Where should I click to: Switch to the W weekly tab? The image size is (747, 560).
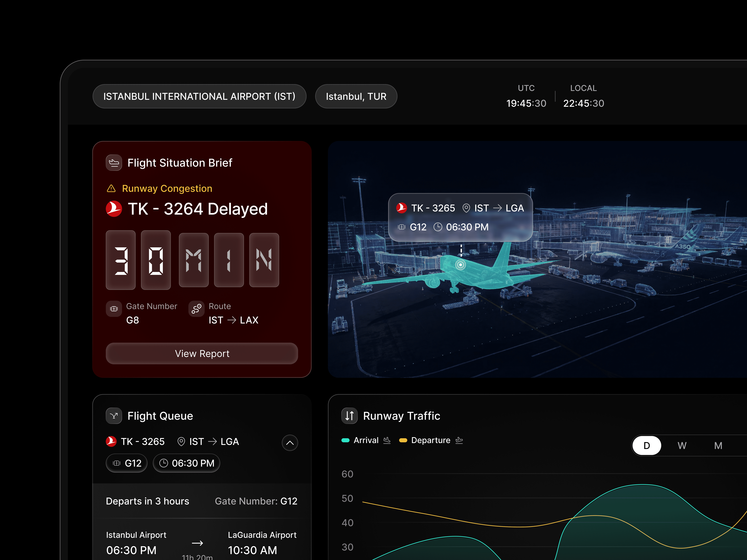[x=682, y=445]
